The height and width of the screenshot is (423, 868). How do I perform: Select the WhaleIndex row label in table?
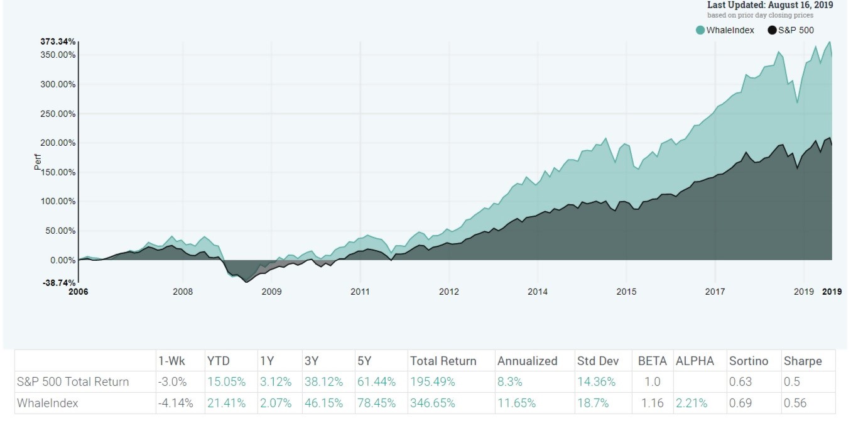[x=48, y=403]
